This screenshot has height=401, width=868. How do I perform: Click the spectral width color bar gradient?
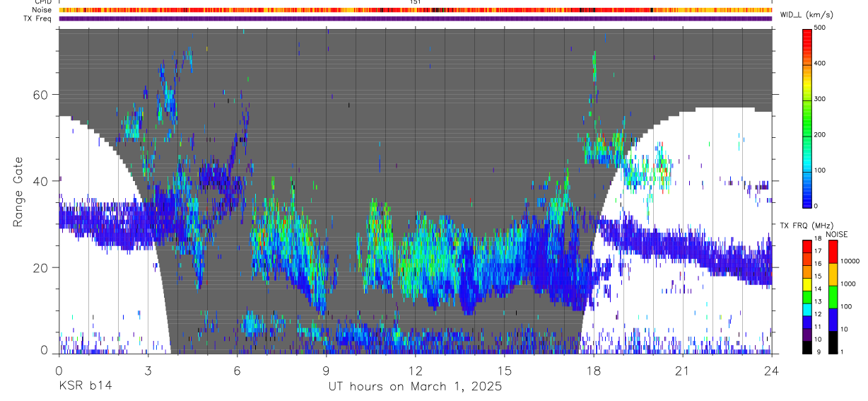808,117
